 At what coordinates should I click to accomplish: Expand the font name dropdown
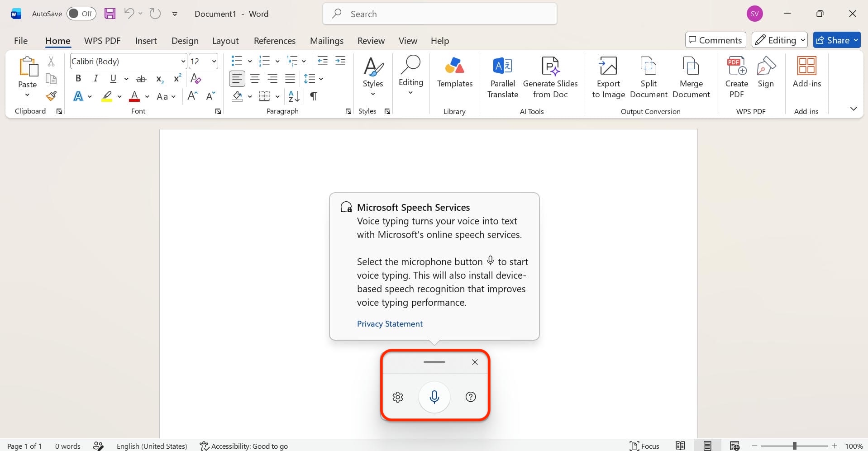(x=183, y=61)
